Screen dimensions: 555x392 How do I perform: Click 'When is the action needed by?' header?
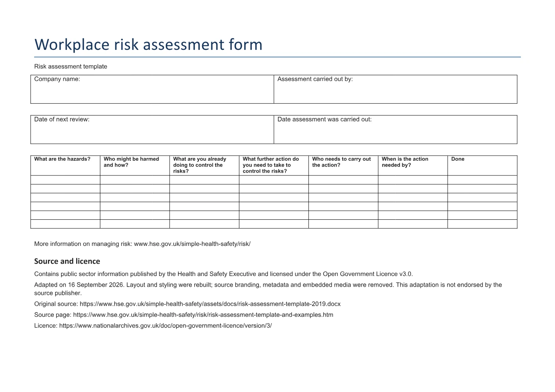coord(413,165)
